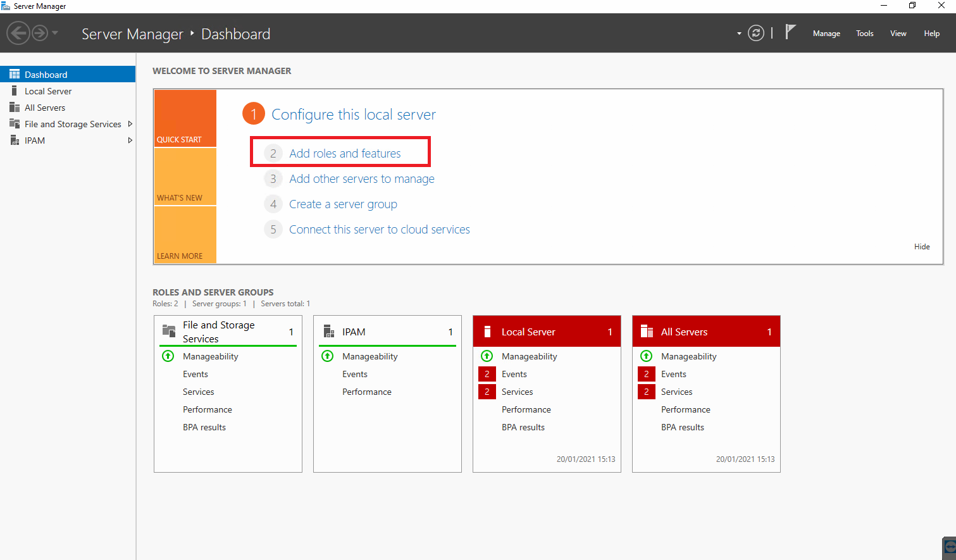Click Add other servers to manage
The image size is (956, 560).
(x=362, y=178)
